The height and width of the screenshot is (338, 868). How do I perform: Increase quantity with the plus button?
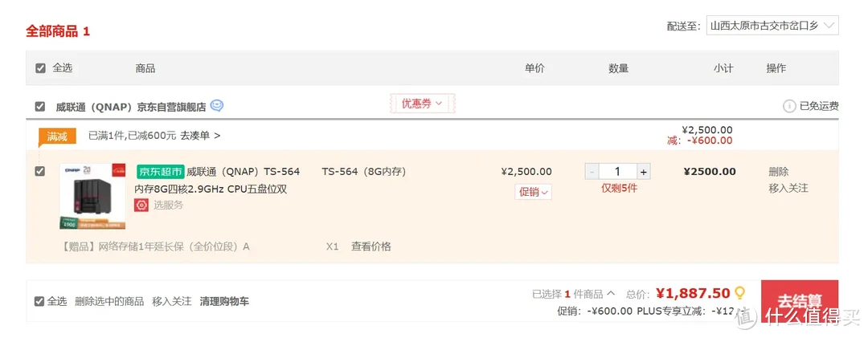tap(643, 172)
